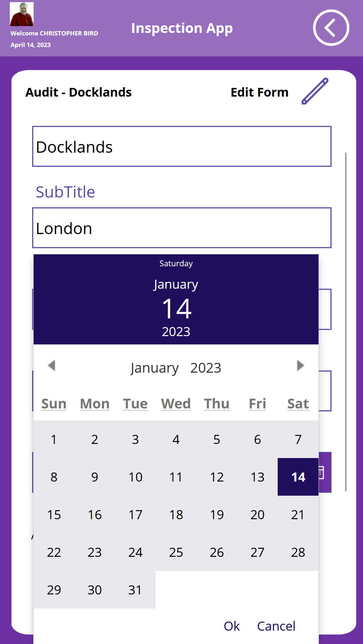This screenshot has width=363, height=644.
Task: Expand next month via calendar navigation arrow
Action: click(300, 366)
